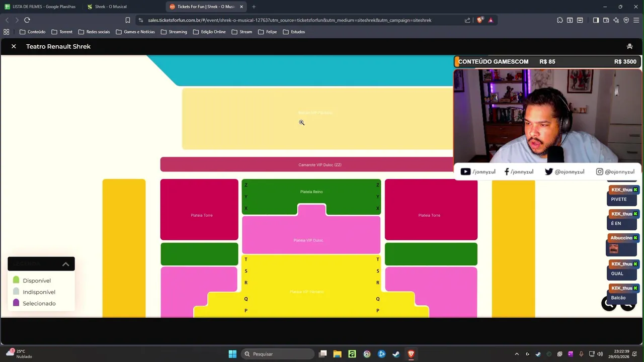Open File Explorer from taskbar
The image size is (644, 362).
pyautogui.click(x=337, y=354)
